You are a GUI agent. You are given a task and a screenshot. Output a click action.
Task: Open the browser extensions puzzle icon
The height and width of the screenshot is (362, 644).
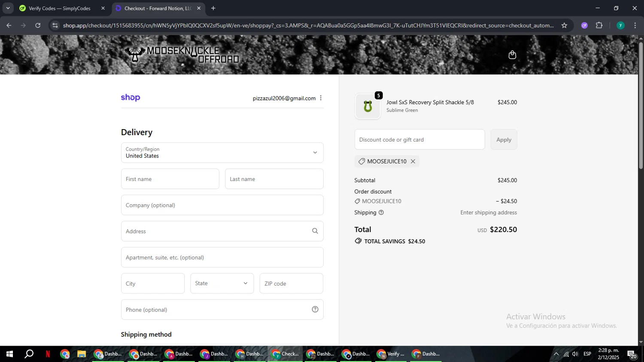tap(599, 25)
